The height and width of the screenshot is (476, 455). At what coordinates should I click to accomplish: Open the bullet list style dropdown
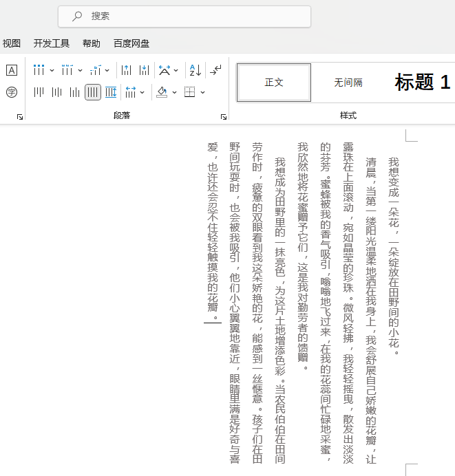(x=52, y=70)
